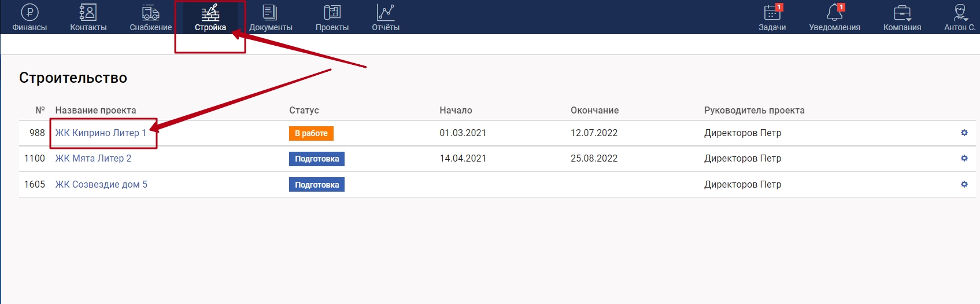Click the orange В работе status badge
The width and height of the screenshot is (980, 304).
(311, 133)
